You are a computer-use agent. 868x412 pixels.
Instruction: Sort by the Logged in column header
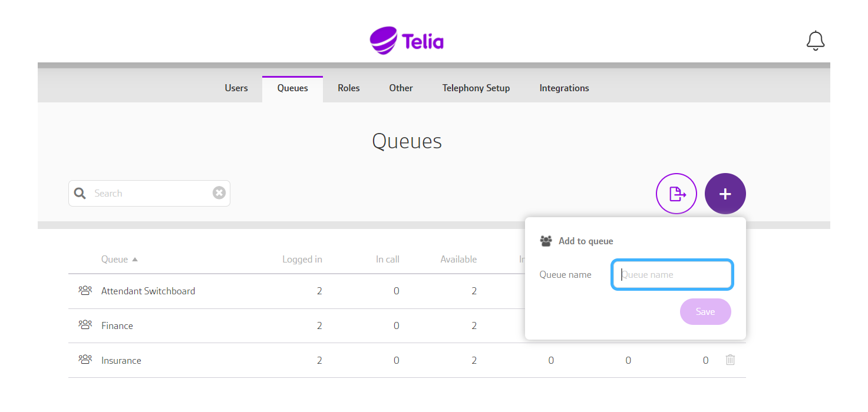point(302,260)
